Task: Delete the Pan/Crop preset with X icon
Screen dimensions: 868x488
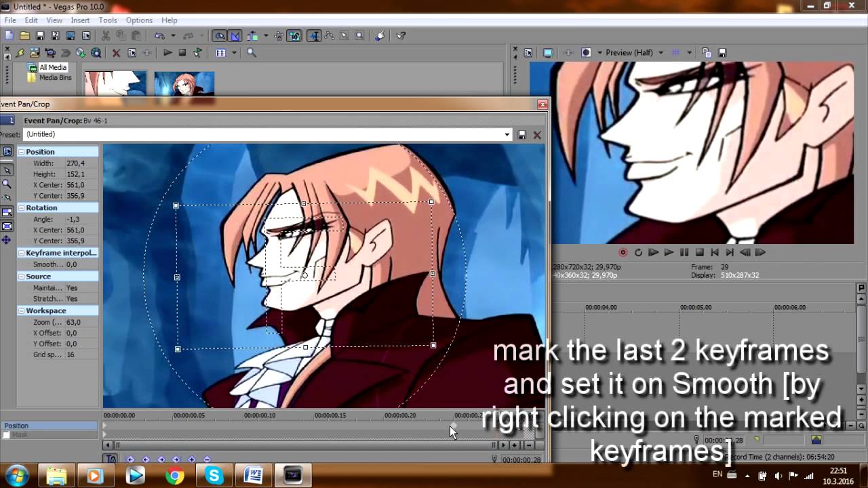Action: 537,135
